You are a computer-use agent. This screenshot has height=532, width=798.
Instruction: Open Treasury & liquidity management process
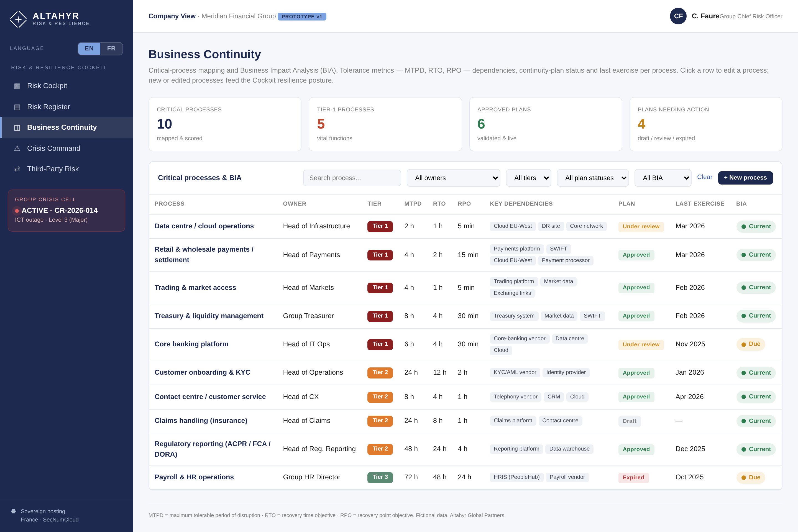coord(465,316)
